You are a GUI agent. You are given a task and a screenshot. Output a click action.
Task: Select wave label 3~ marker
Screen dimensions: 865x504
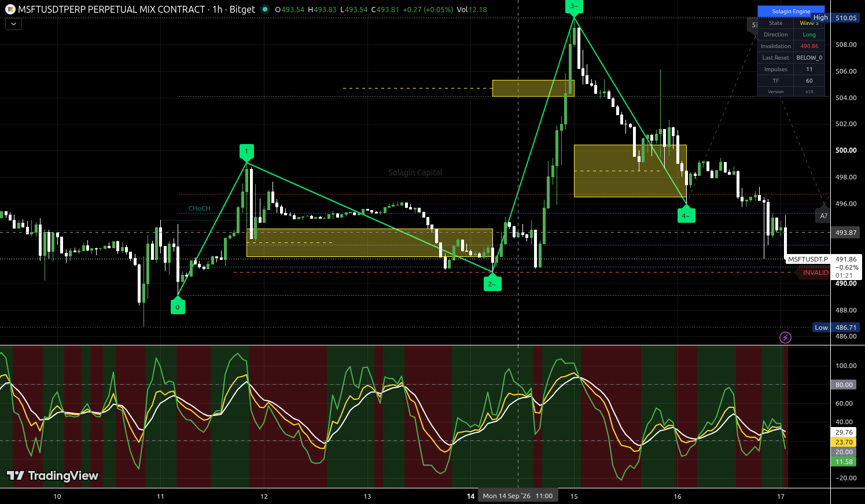pos(573,7)
